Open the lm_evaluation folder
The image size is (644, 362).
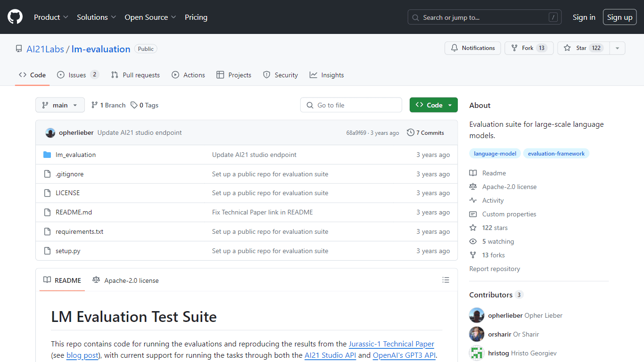(75, 155)
